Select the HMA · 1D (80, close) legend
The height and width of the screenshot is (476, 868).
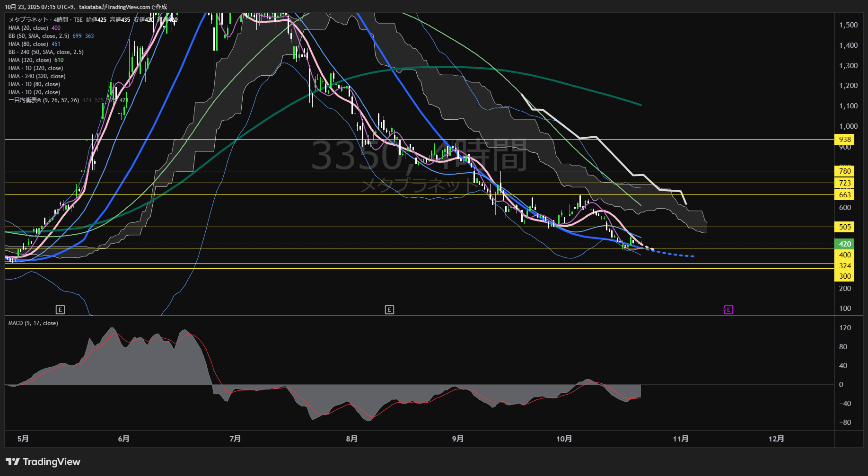[34, 84]
